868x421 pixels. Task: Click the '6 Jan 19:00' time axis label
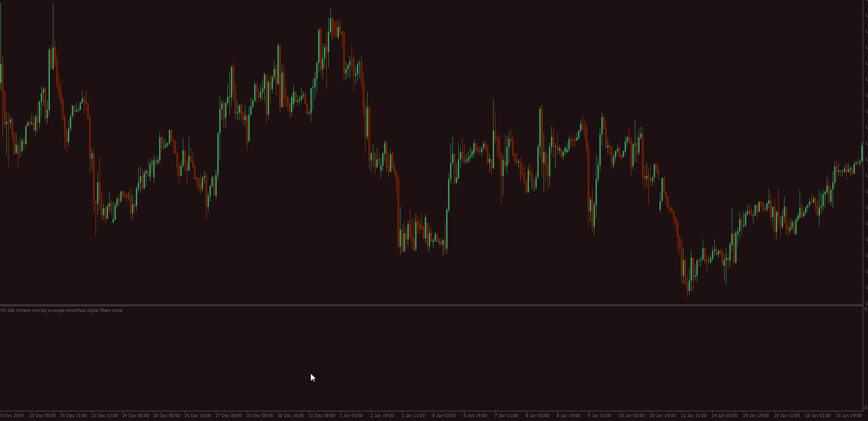coord(475,416)
